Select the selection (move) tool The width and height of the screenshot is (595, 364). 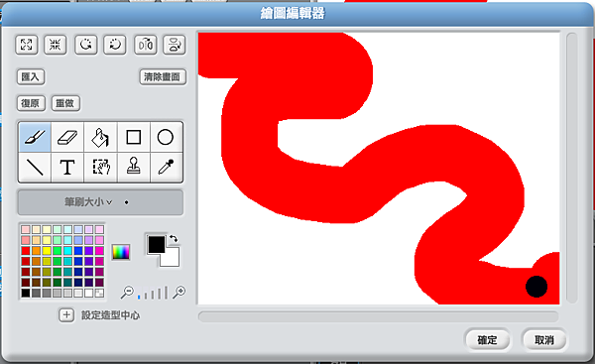[x=100, y=167]
